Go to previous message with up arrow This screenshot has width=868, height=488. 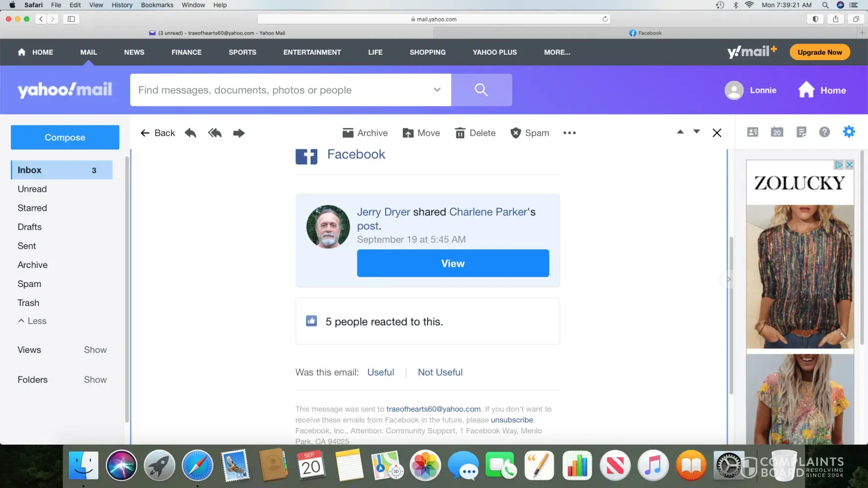click(680, 132)
